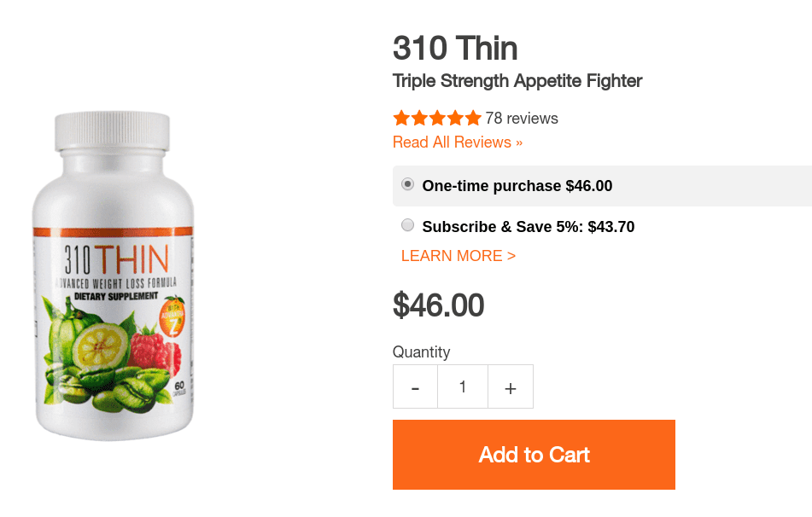This screenshot has width=812, height=517.
Task: Add the 310 Thin to cart
Action: click(534, 455)
